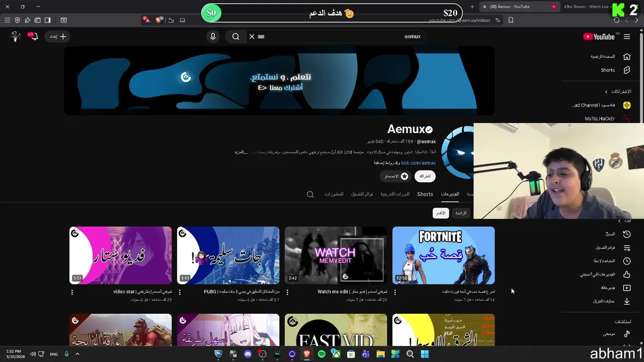Toggle the browser sidebar panel icon
The height and width of the screenshot is (362, 644).
click(x=47, y=20)
